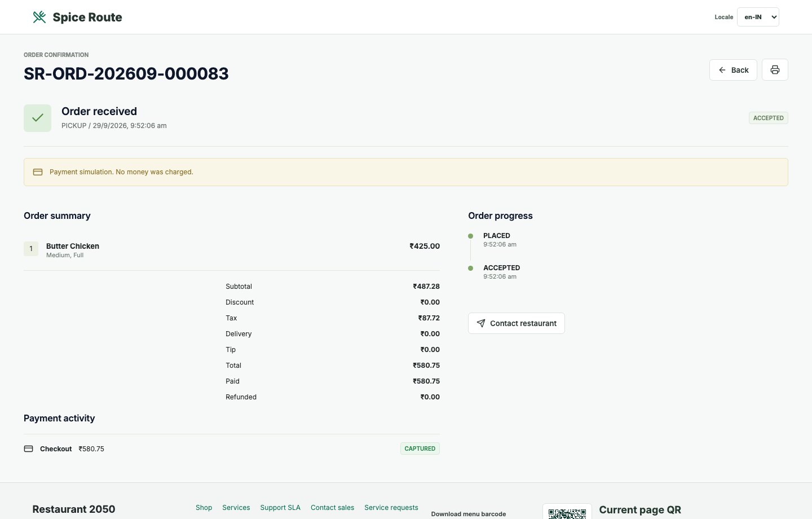Click the PLACED progress step
Viewport: 812px width, 519px height.
[497, 236]
